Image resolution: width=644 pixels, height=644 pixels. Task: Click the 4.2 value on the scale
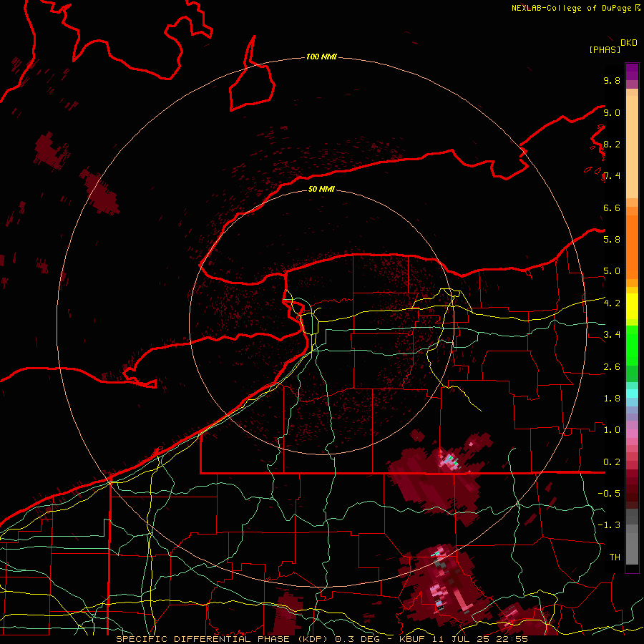(x=612, y=303)
